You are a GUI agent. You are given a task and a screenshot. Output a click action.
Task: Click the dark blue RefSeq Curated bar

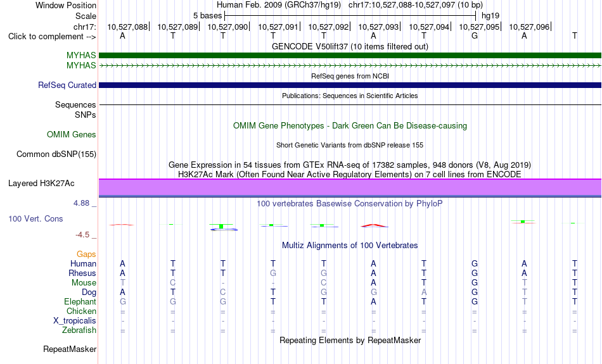[x=350, y=85]
